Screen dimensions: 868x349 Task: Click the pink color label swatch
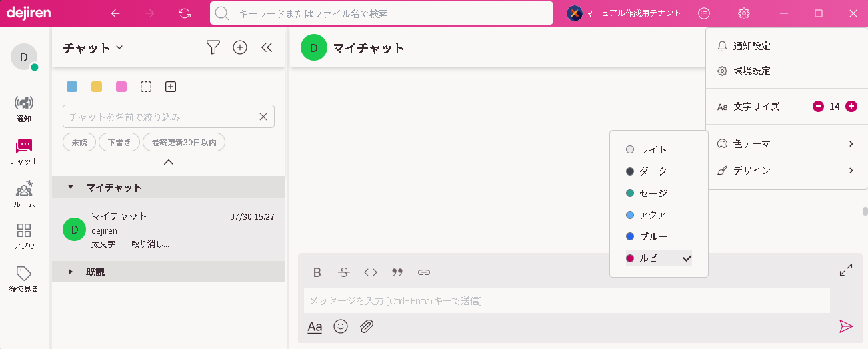pyautogui.click(x=121, y=87)
